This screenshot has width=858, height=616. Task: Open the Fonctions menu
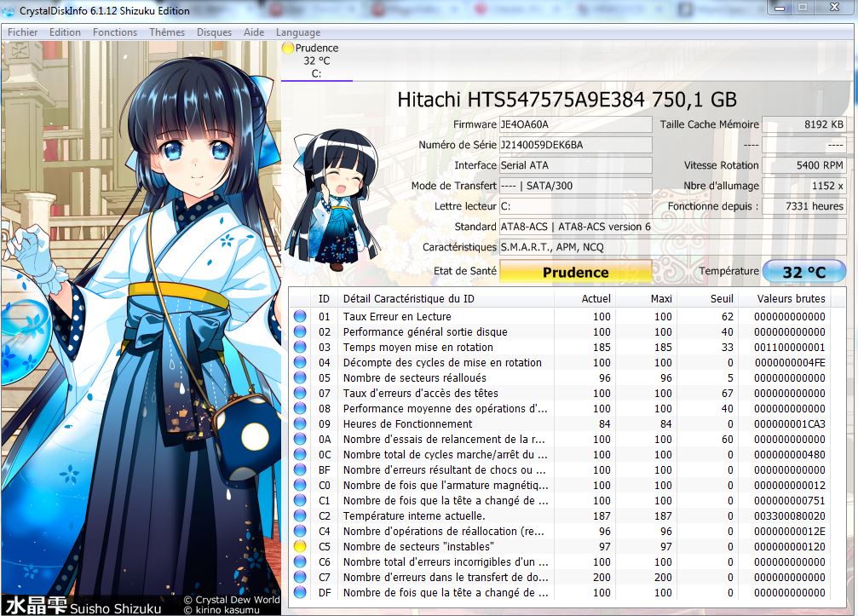(115, 32)
